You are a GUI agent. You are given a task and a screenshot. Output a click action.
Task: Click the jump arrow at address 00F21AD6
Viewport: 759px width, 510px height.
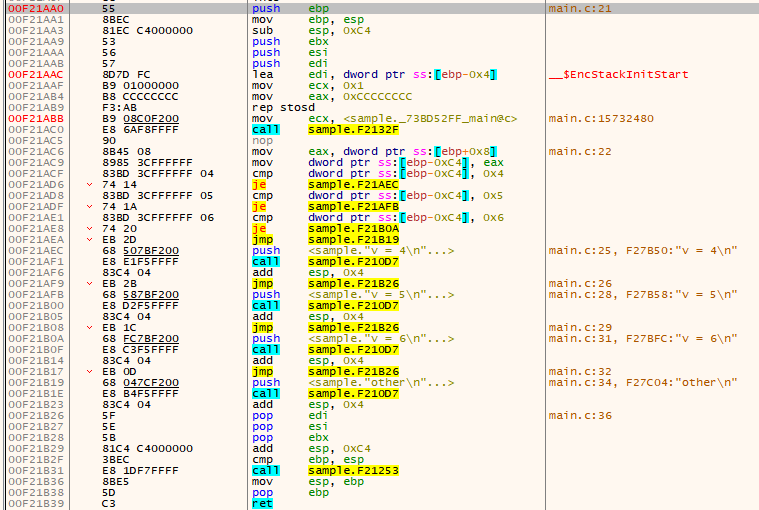pyautogui.click(x=89, y=185)
